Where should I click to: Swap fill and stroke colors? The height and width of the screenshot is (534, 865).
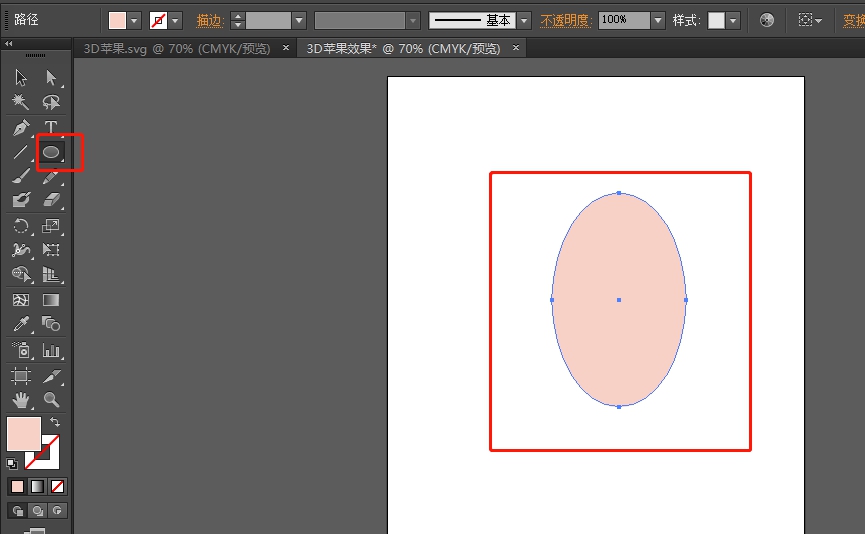(x=55, y=423)
